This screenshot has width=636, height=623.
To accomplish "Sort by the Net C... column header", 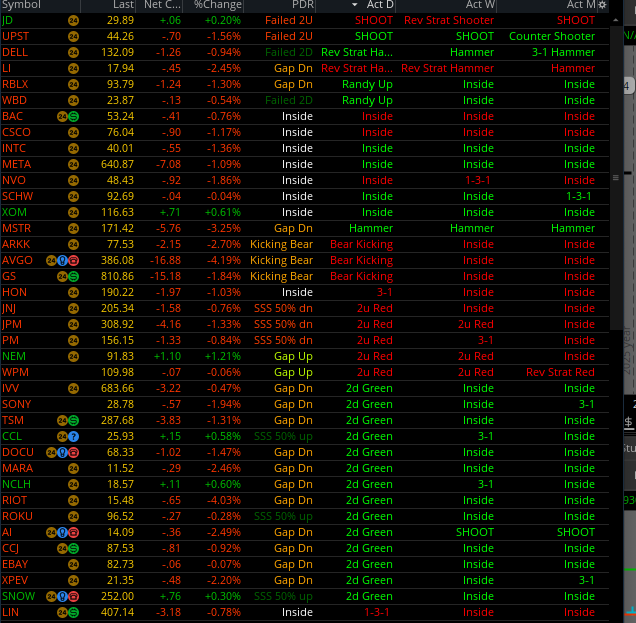I will pos(163,5).
